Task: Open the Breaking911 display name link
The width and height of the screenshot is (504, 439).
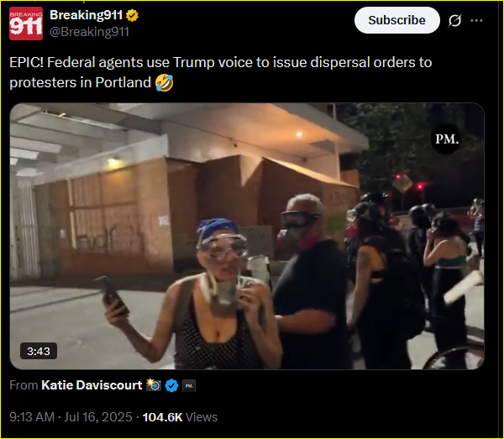Action: [x=87, y=15]
